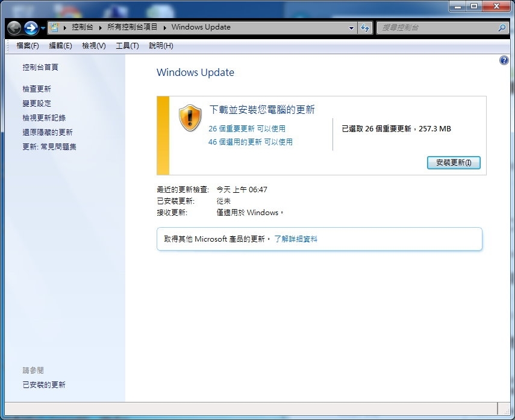The width and height of the screenshot is (515, 420).
Task: Click the Back navigation arrow
Action: click(x=14, y=28)
